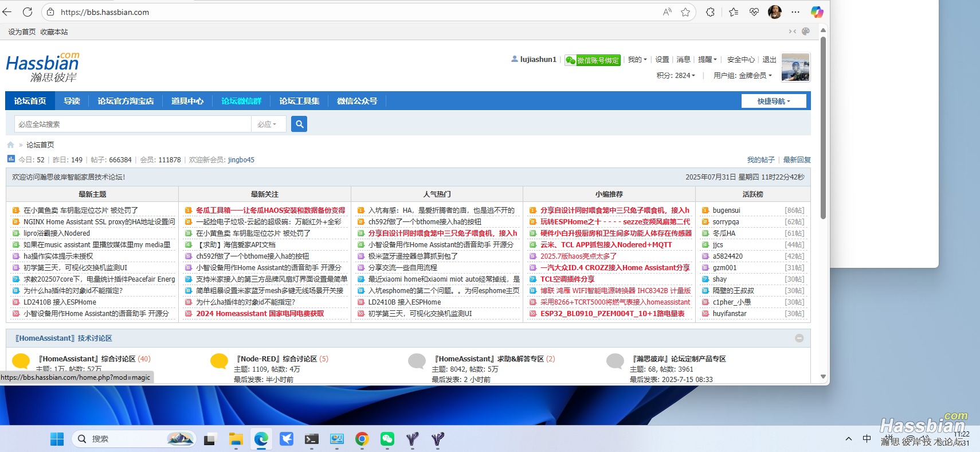Image resolution: width=980 pixels, height=452 pixels.
Task: Click the page vertical scrollbar
Action: pyautogui.click(x=823, y=127)
